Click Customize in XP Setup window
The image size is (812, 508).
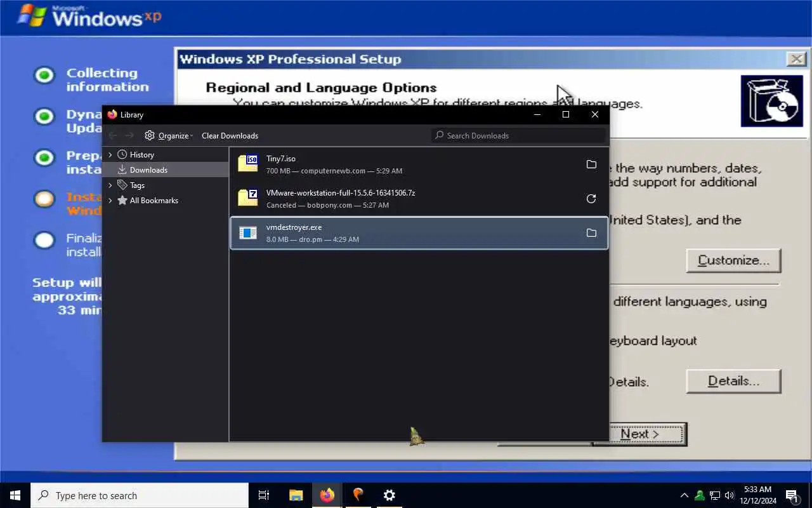click(733, 260)
